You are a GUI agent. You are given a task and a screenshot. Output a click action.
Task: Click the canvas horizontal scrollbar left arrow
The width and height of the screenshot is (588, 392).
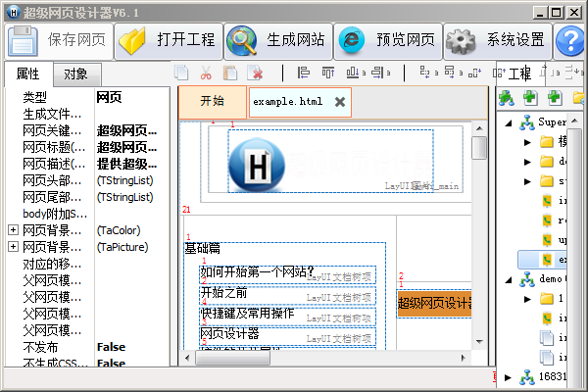[x=187, y=358]
